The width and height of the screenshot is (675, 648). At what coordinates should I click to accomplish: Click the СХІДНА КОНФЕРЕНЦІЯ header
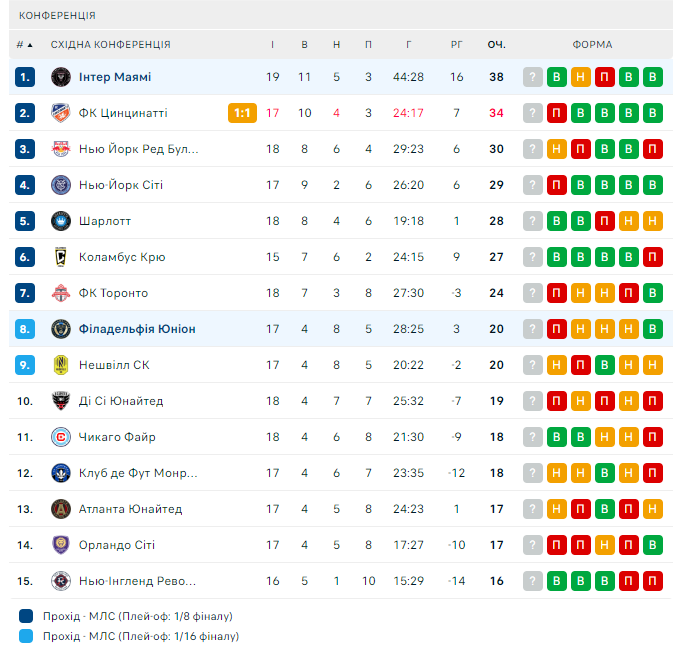click(x=111, y=45)
